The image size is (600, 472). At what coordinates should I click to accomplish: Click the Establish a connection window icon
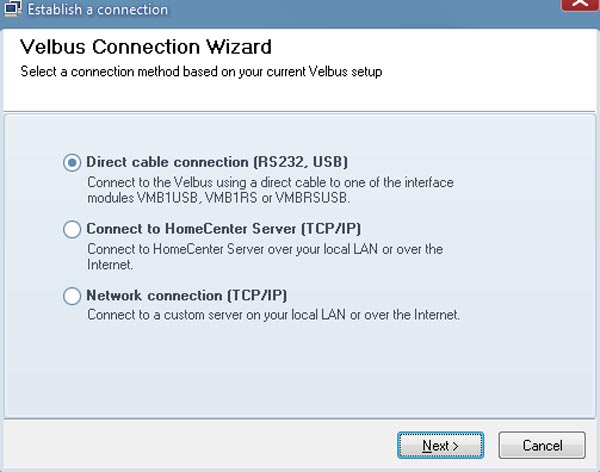[x=13, y=9]
